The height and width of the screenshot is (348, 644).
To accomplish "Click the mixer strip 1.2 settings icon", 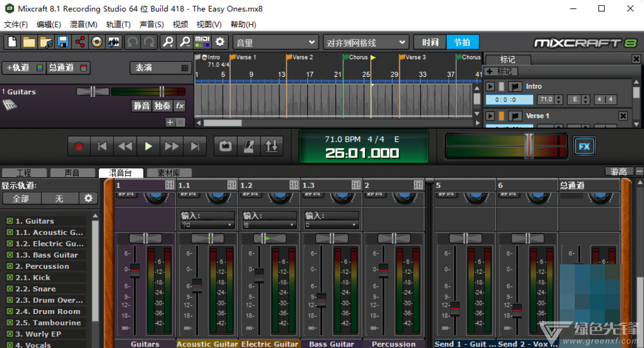I will click(x=294, y=185).
